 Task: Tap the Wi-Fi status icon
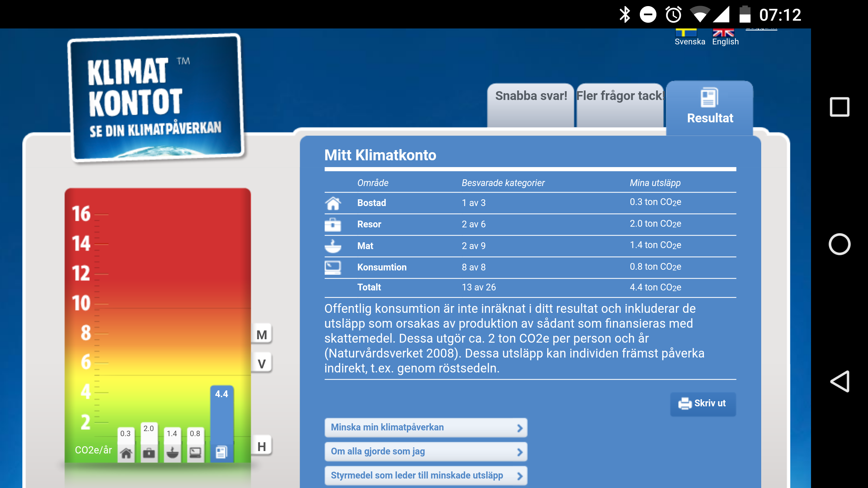[x=700, y=15]
